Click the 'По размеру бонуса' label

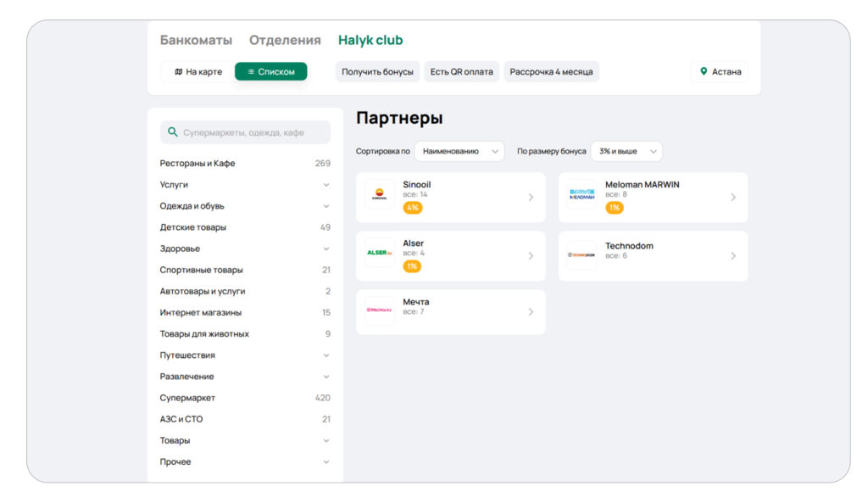551,151
